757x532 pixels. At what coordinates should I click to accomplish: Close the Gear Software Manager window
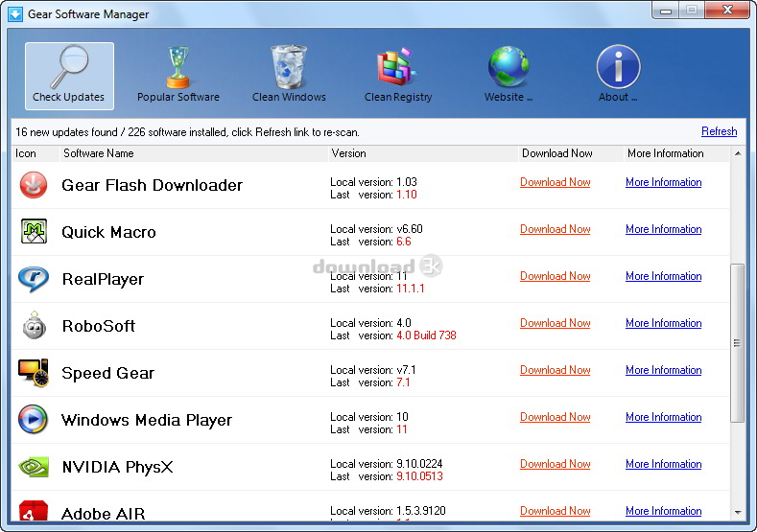click(727, 11)
